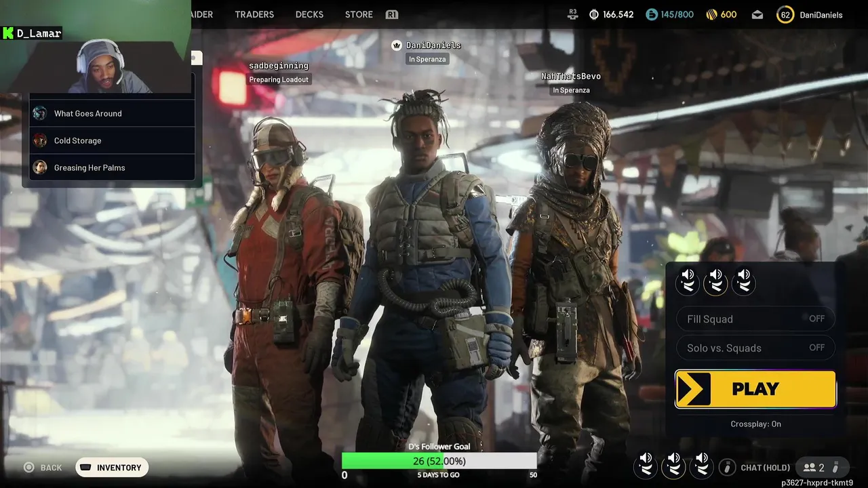Viewport: 868px width, 488px height.
Task: Click the D_Lamar streamer name label
Action: pyautogui.click(x=39, y=33)
